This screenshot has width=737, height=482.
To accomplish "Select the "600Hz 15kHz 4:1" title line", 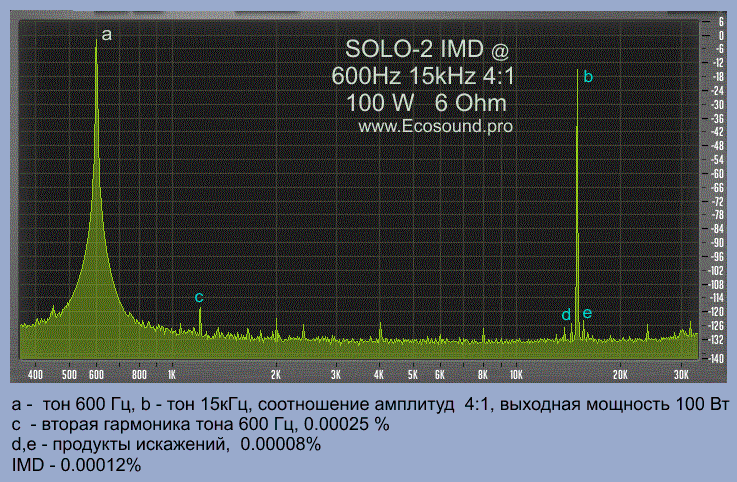I will coord(423,76).
